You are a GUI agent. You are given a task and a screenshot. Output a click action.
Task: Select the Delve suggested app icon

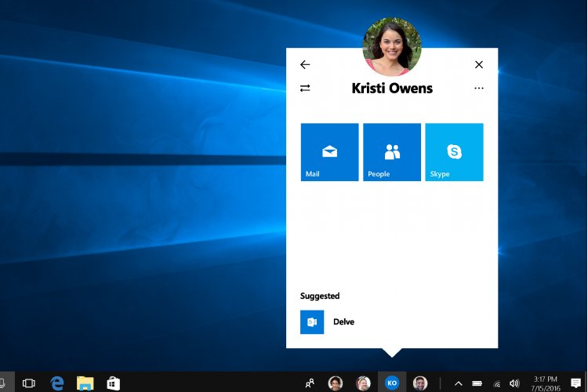pos(312,322)
